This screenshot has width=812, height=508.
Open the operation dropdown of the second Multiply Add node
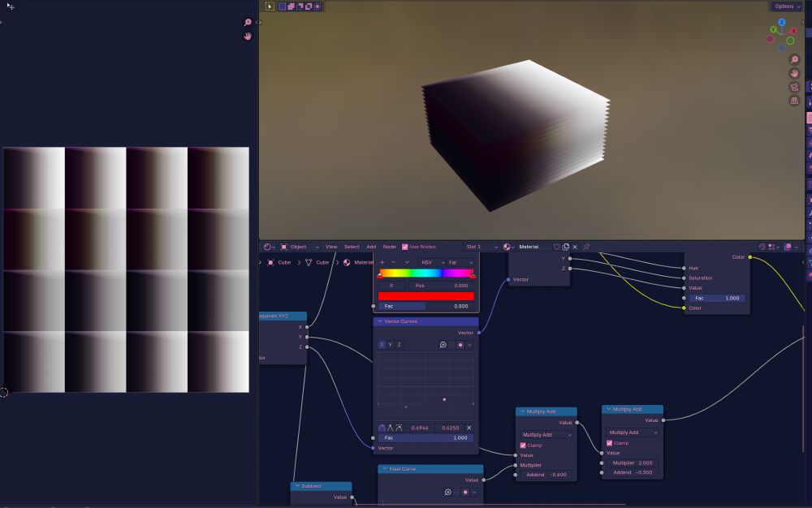click(x=633, y=432)
